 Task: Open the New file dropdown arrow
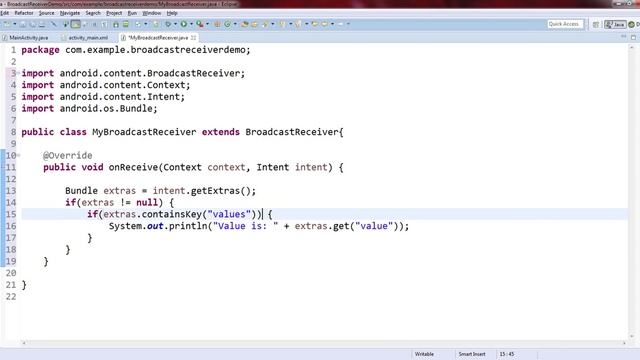[15, 24]
